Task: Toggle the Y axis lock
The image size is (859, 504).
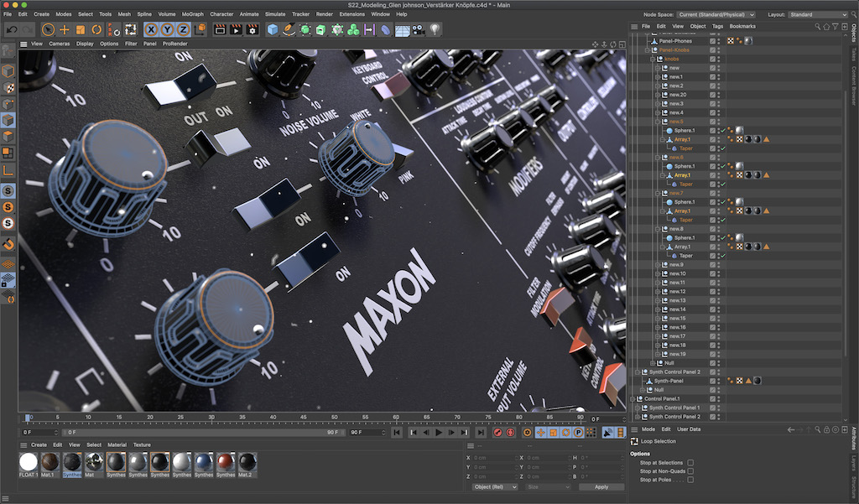Action: point(167,29)
